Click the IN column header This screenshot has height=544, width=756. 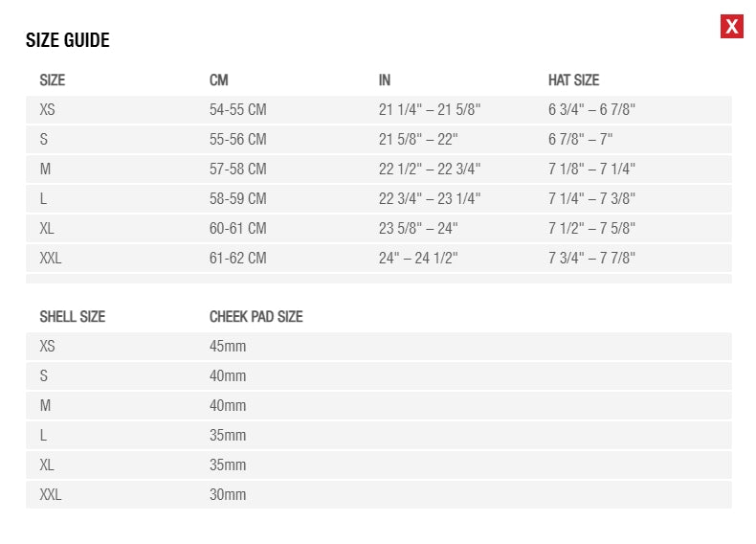[385, 80]
